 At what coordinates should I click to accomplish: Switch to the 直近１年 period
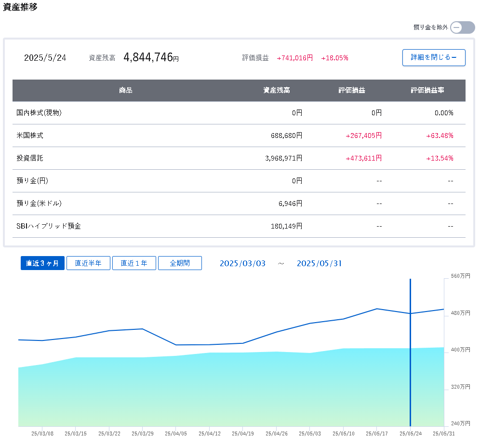[134, 263]
